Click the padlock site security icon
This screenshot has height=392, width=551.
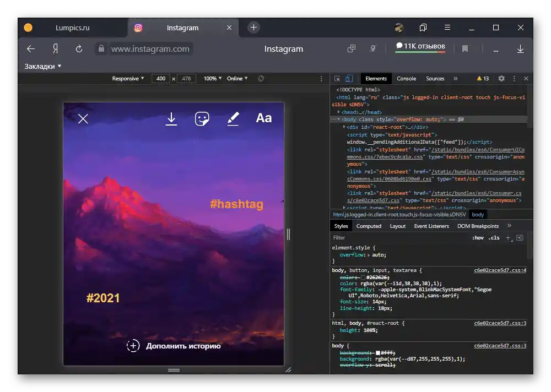click(101, 48)
